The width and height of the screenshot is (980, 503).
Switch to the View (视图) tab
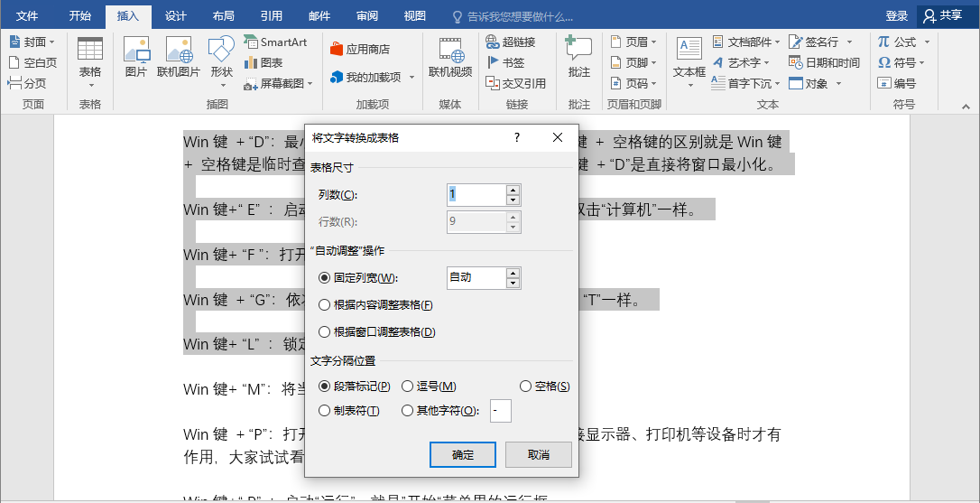click(x=415, y=16)
